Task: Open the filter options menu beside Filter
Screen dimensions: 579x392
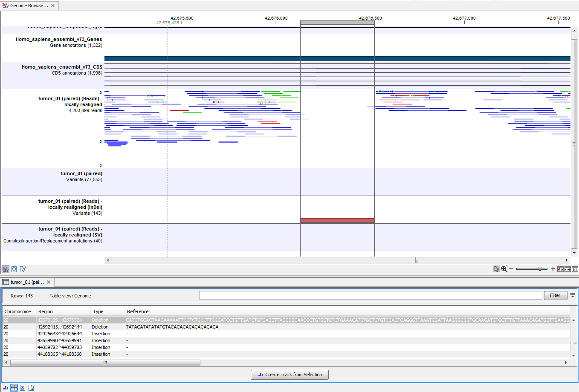Action: pos(573,295)
